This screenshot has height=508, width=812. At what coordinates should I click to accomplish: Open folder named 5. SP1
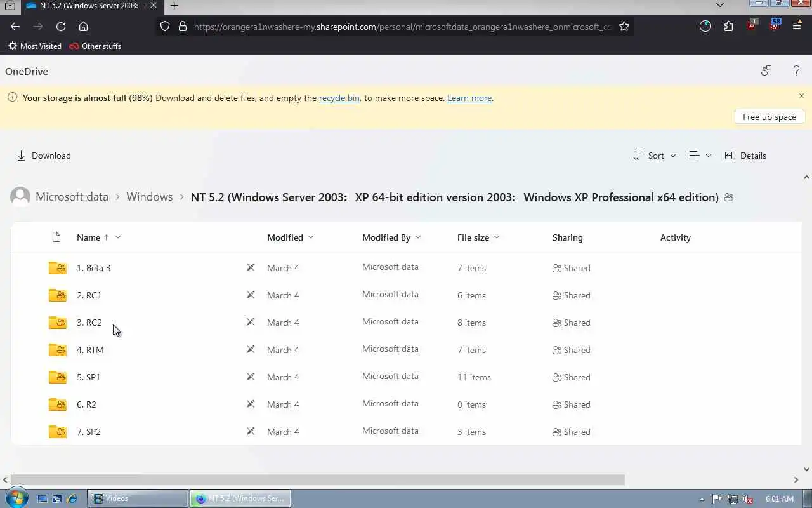pyautogui.click(x=89, y=377)
